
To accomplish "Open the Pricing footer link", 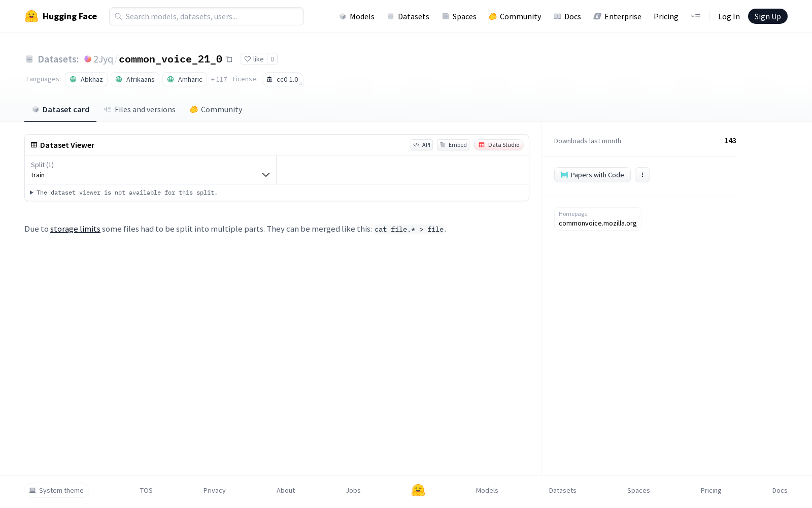I will pyautogui.click(x=711, y=490).
